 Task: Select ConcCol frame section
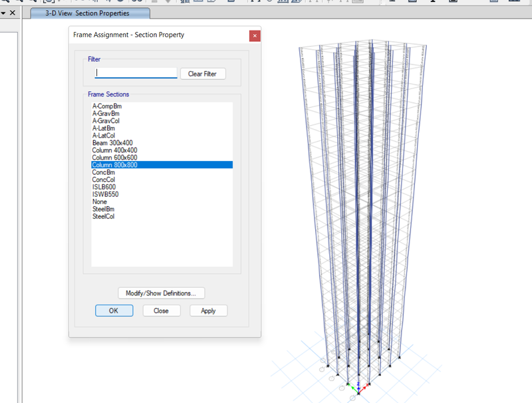pos(162,180)
